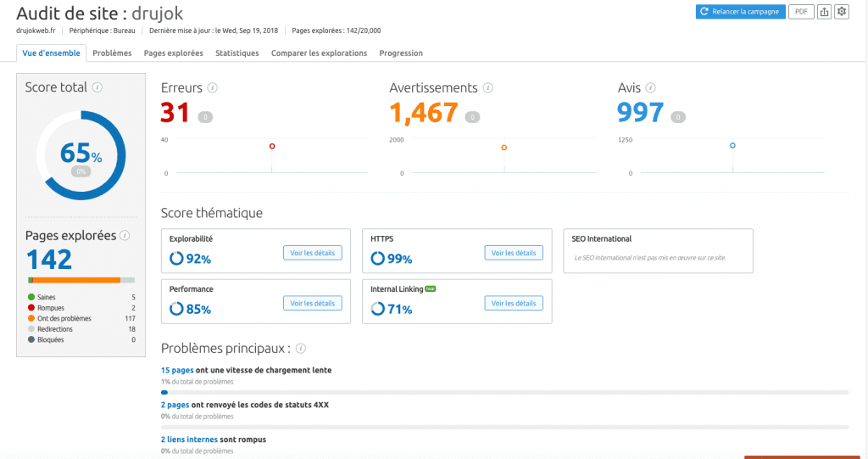868x459 pixels.
Task: Click the Avertissements change badge
Action: (472, 117)
